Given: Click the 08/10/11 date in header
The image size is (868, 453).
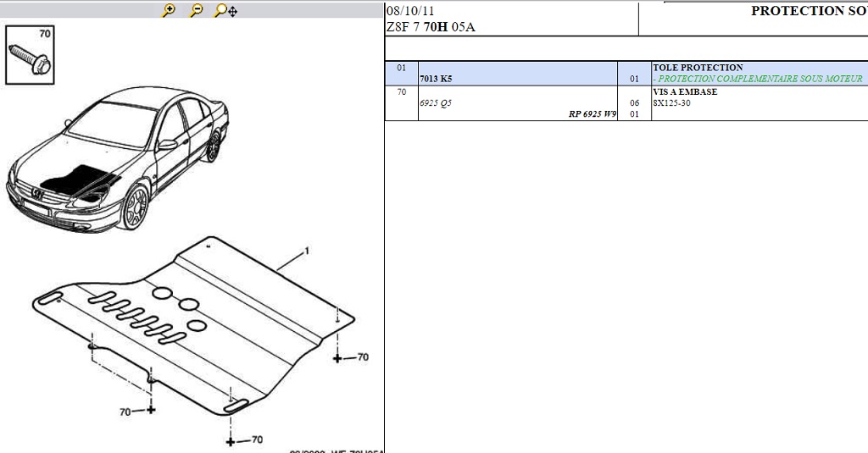Looking at the screenshot, I should tap(410, 11).
